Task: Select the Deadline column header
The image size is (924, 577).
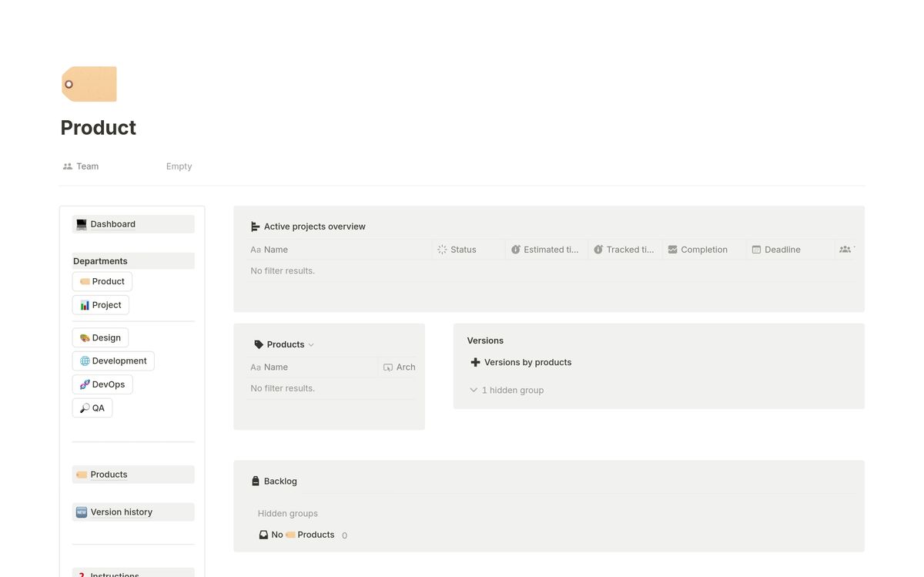Action: pyautogui.click(x=782, y=250)
